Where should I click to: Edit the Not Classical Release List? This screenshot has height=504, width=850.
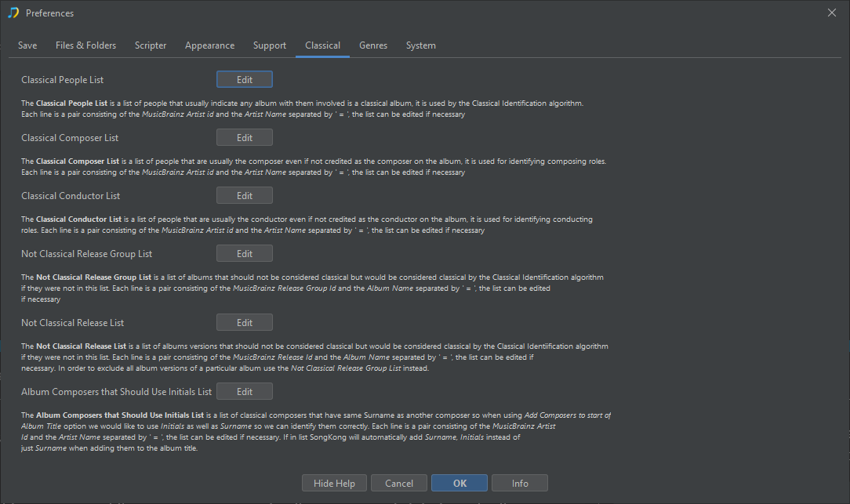245,322
